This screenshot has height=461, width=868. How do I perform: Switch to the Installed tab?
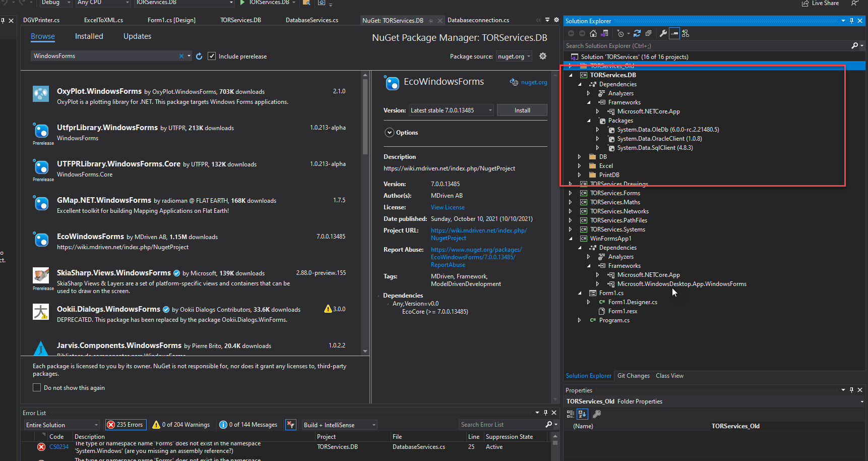coord(89,36)
